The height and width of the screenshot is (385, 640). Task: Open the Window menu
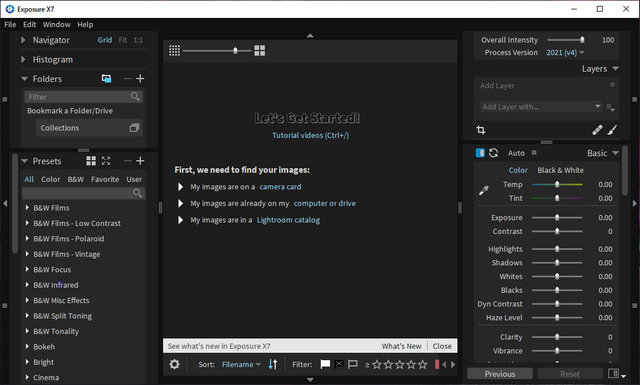pos(57,24)
